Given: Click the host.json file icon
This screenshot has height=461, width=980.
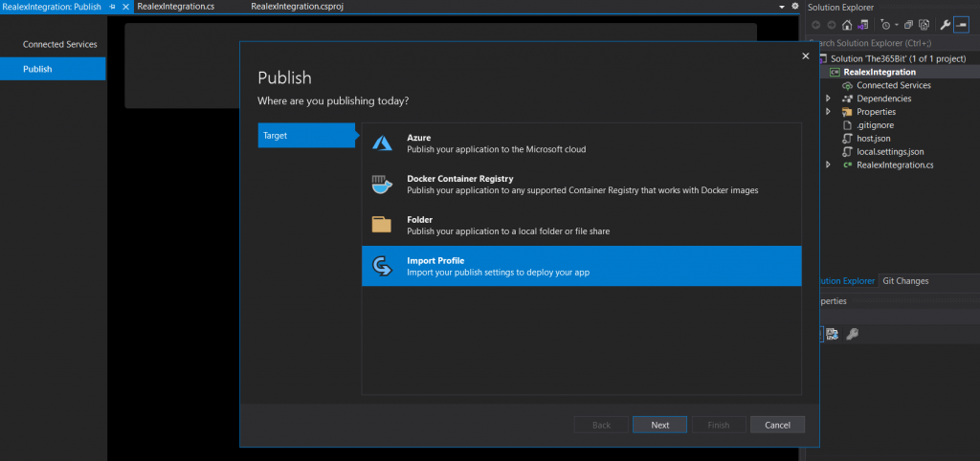Looking at the screenshot, I should 848,138.
